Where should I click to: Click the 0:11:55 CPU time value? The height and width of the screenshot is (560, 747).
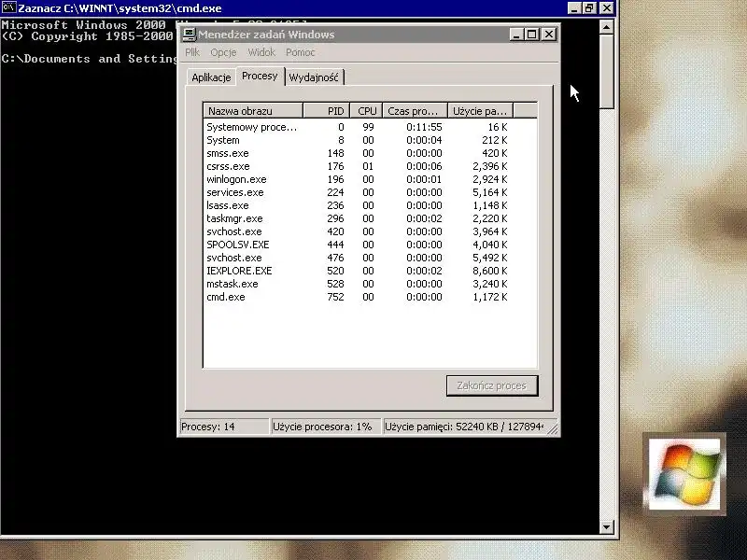click(424, 127)
